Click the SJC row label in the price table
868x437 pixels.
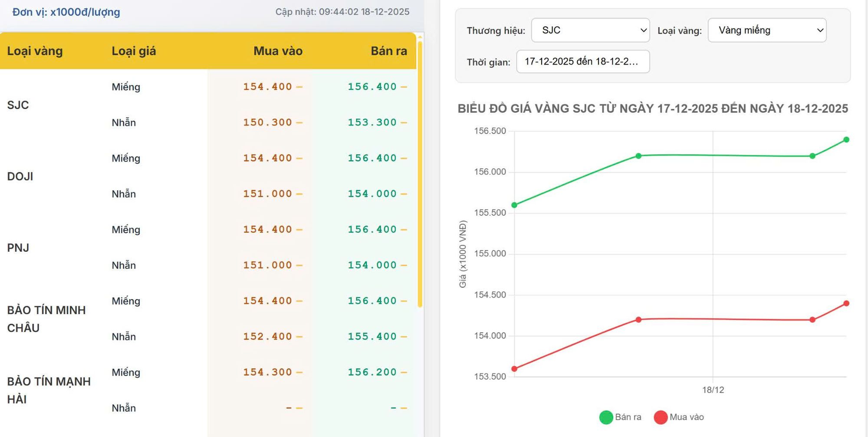point(17,105)
